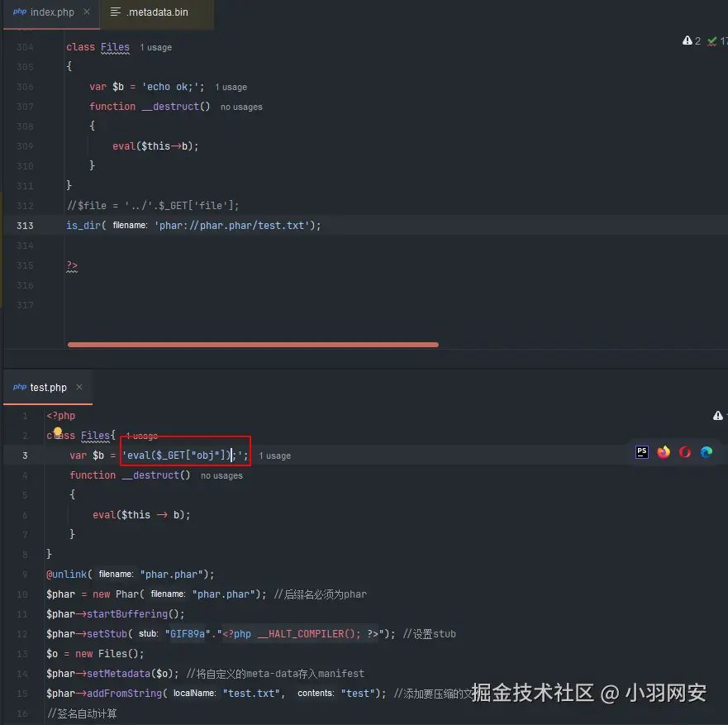The image size is (728, 725).
Task: Click the '1 usage' hint next to class Files in index.php
Action: (155, 47)
